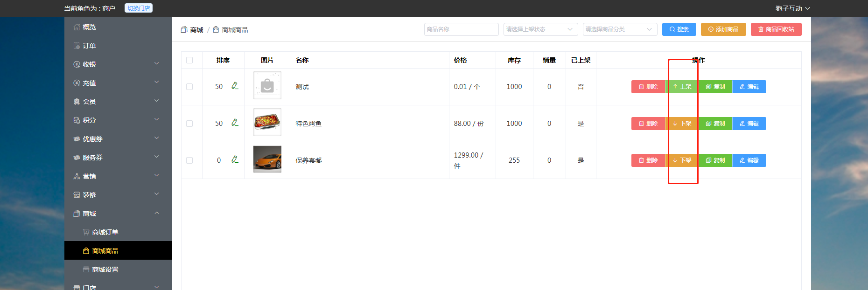Edit the 保养套餐 product
Image resolution: width=868 pixels, height=290 pixels.
(749, 160)
